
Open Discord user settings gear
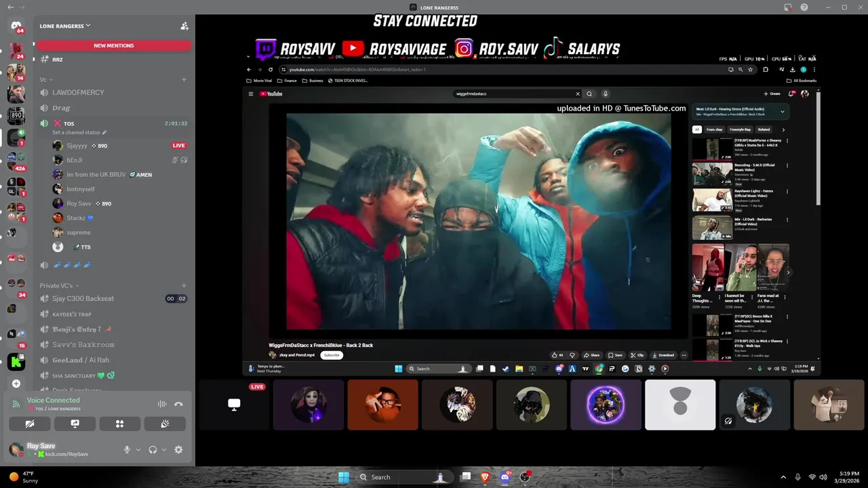(x=178, y=449)
